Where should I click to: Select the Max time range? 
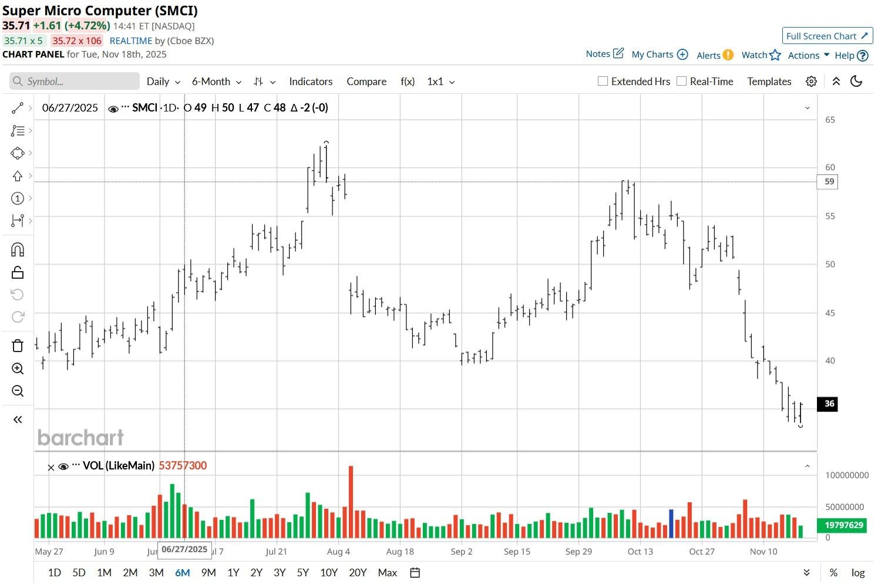(387, 573)
